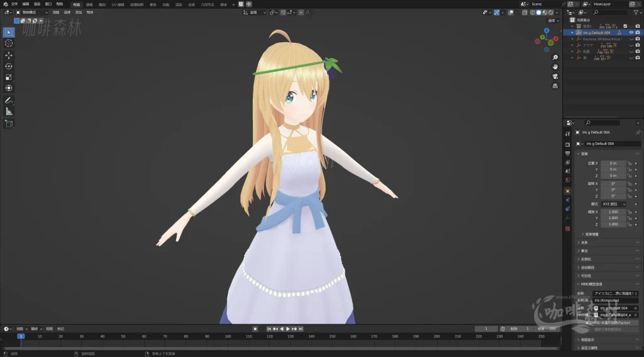Open the World properties tab

click(x=568, y=180)
